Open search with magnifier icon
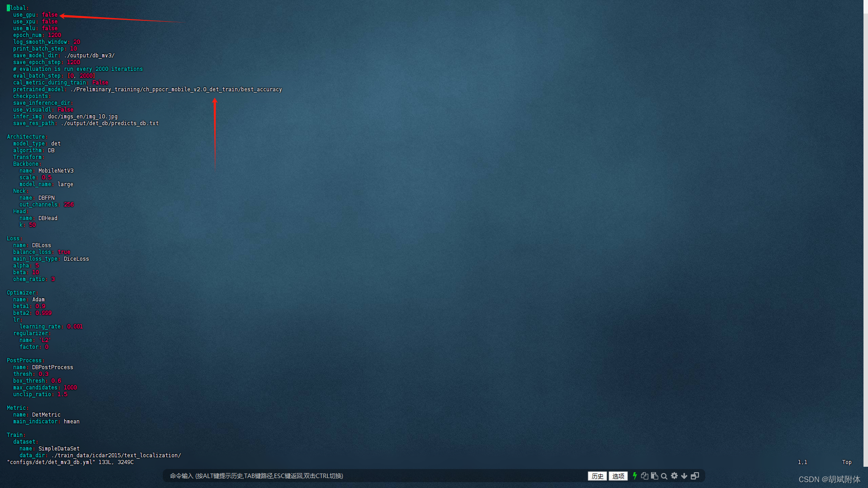Screen dimensions: 868x488 [x=664, y=476]
